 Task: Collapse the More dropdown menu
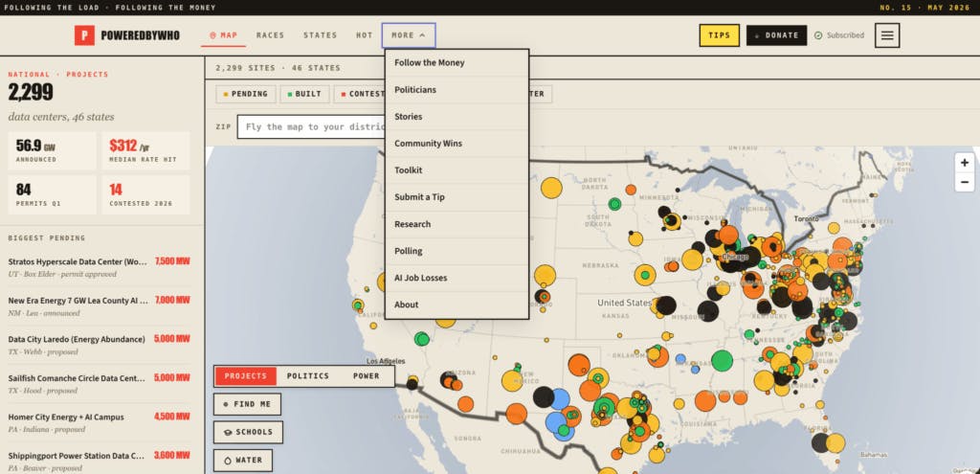(409, 35)
